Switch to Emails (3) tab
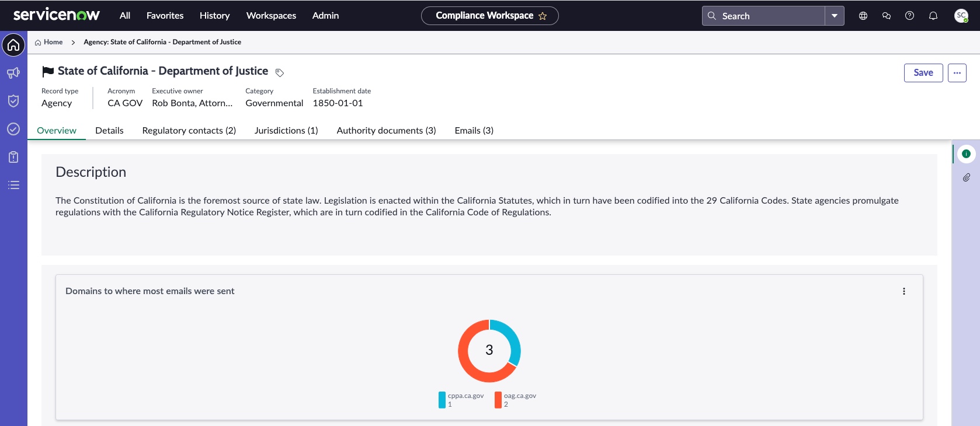The image size is (980, 426). 474,131
